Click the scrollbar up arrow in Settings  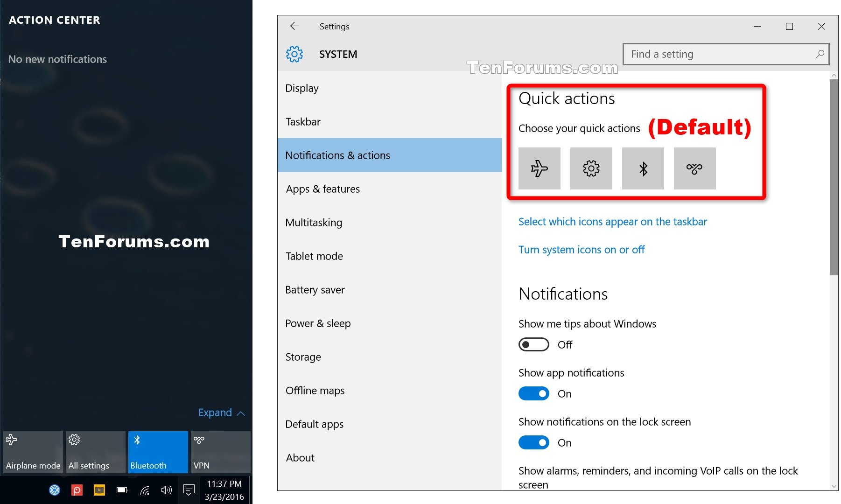coord(834,75)
